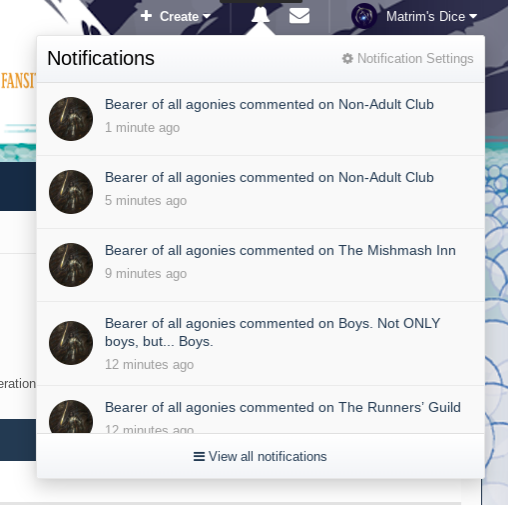Click avatar beside The Mishmash Inn notification

(71, 265)
